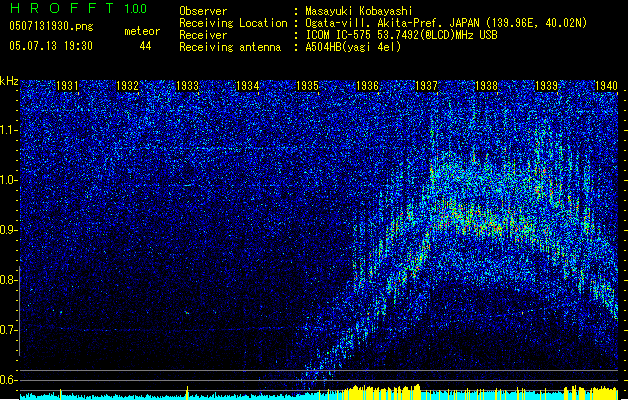Click the 1935 time marker
The width and height of the screenshot is (629, 400).
point(307,86)
